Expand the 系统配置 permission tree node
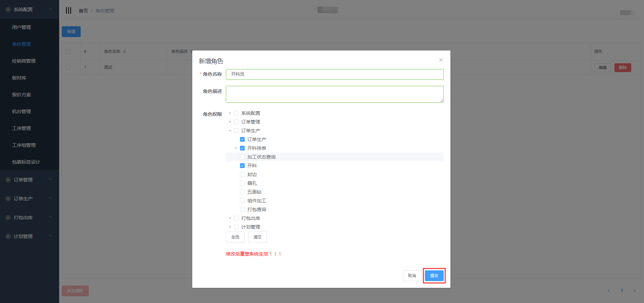Viewport: 644px width, 303px height. click(x=230, y=113)
